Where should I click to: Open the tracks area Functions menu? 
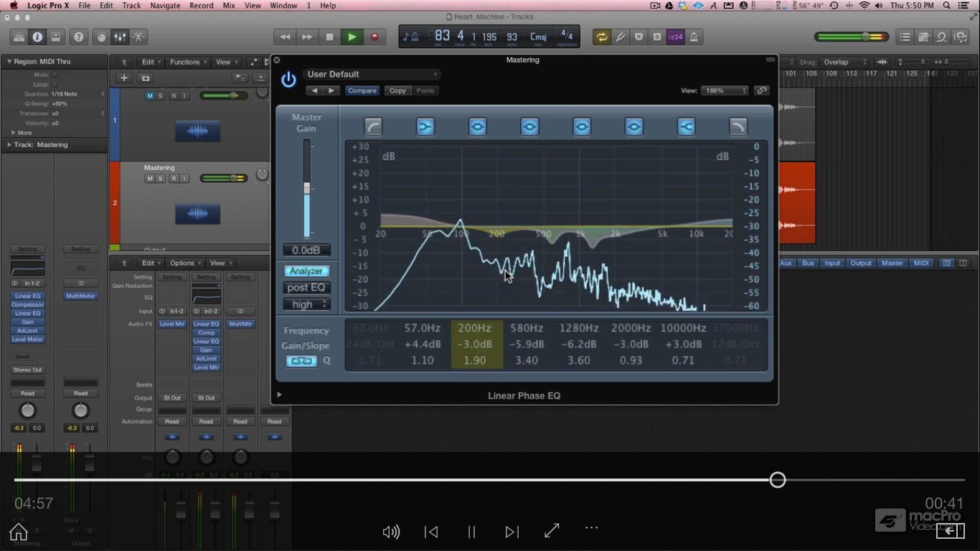[187, 62]
